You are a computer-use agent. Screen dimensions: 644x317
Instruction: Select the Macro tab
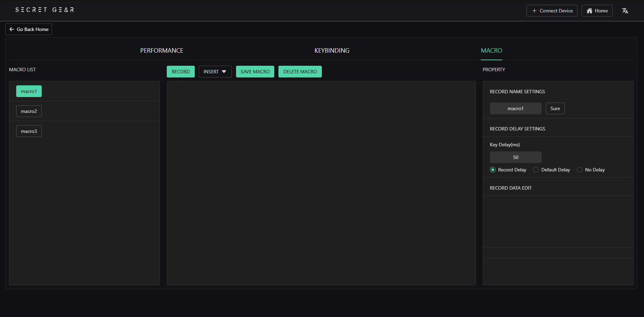coord(491,51)
